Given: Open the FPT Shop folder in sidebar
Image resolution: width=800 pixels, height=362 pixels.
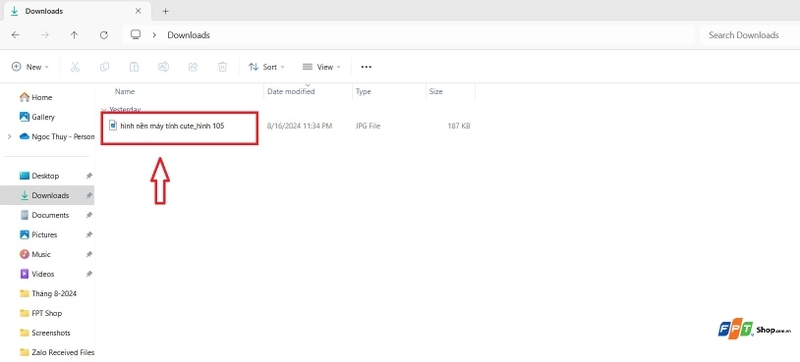Looking at the screenshot, I should (46, 313).
